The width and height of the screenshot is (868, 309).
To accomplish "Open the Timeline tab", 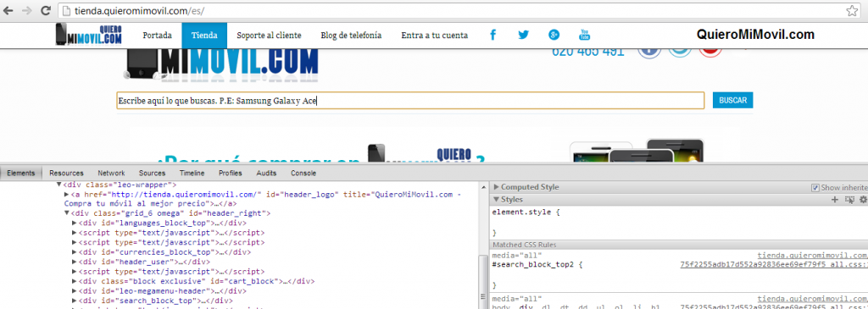I will pyautogui.click(x=192, y=173).
